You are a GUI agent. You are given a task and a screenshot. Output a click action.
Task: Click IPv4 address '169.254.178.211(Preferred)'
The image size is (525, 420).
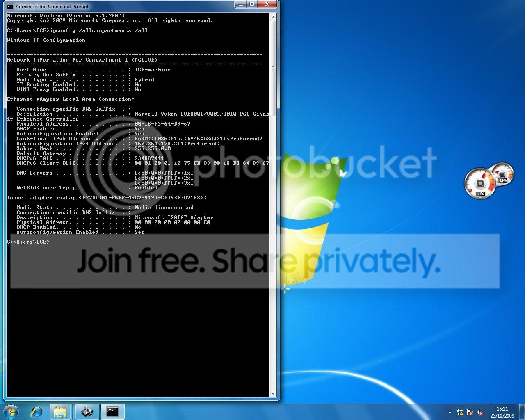click(x=177, y=144)
